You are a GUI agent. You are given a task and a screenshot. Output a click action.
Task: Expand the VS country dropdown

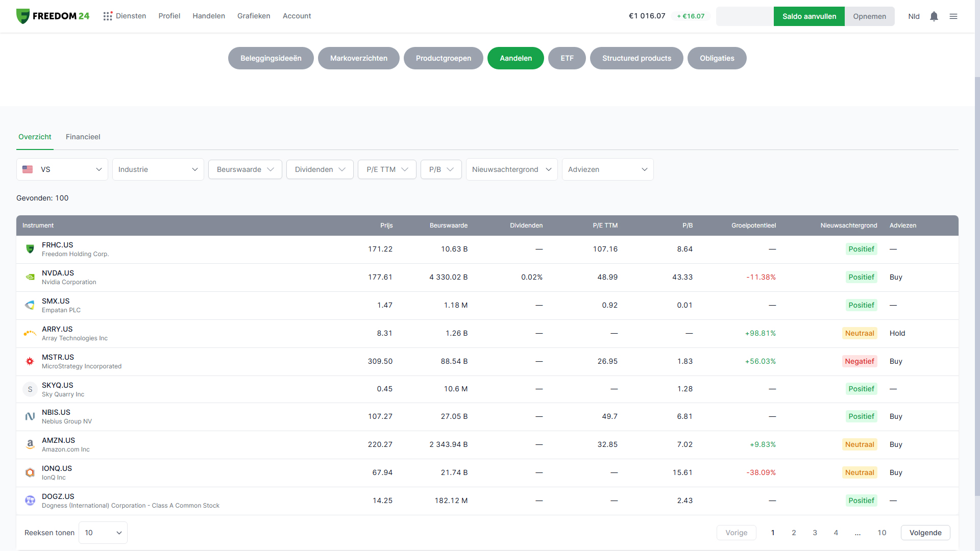point(62,169)
